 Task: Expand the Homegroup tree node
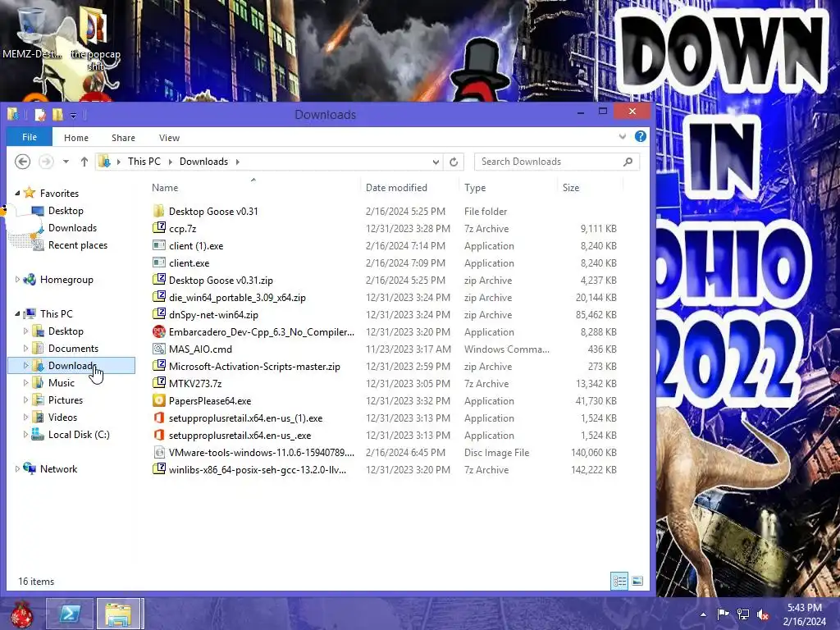[17, 279]
